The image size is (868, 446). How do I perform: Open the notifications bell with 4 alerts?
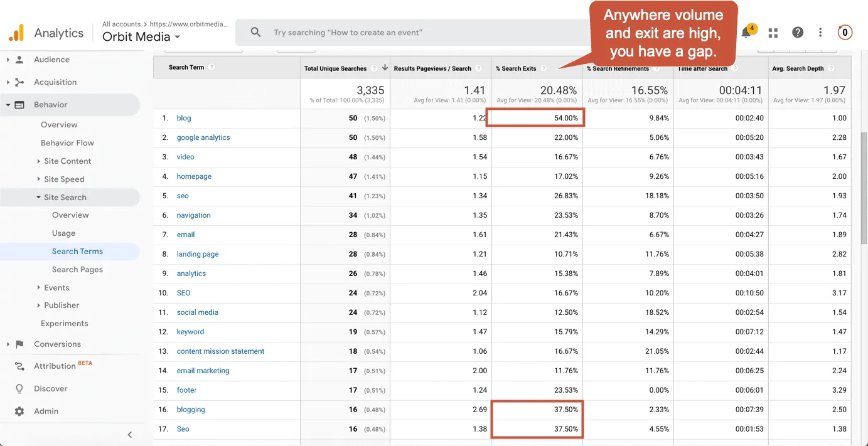tap(746, 32)
